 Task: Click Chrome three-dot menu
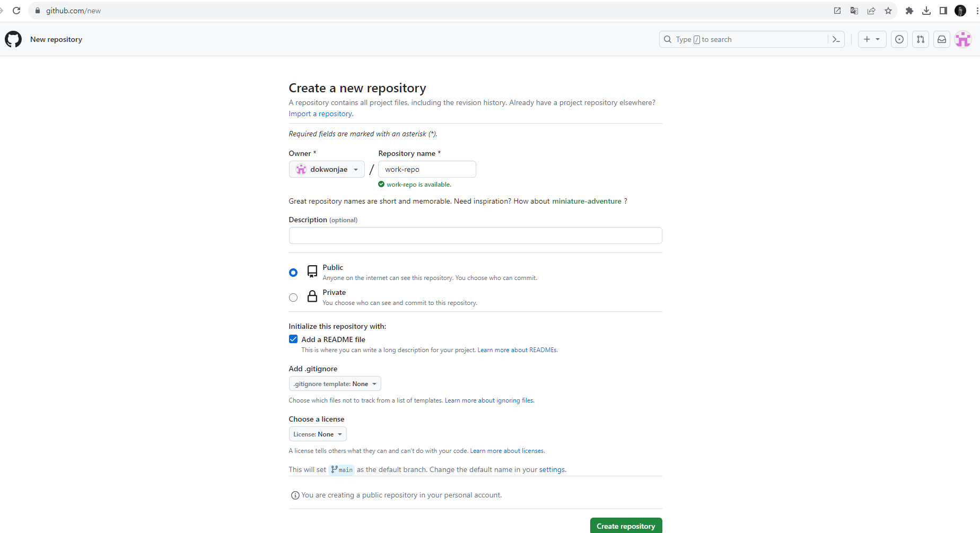pyautogui.click(x=977, y=11)
